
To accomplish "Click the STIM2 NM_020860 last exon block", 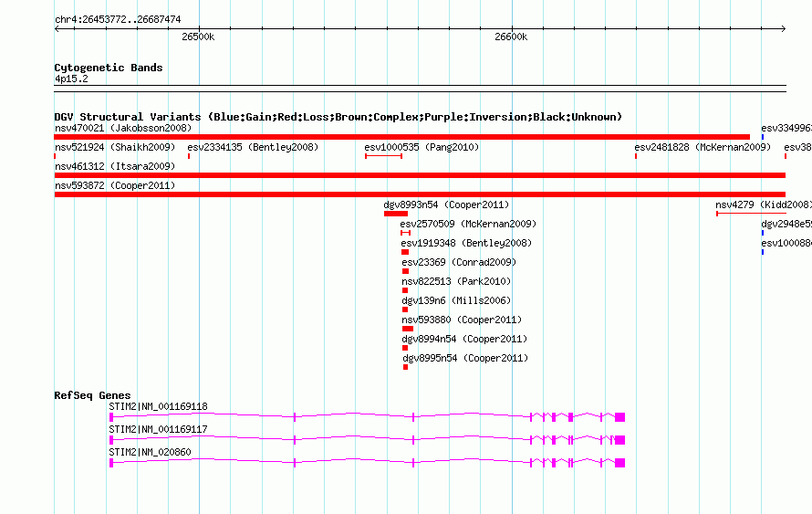I will tap(619, 463).
